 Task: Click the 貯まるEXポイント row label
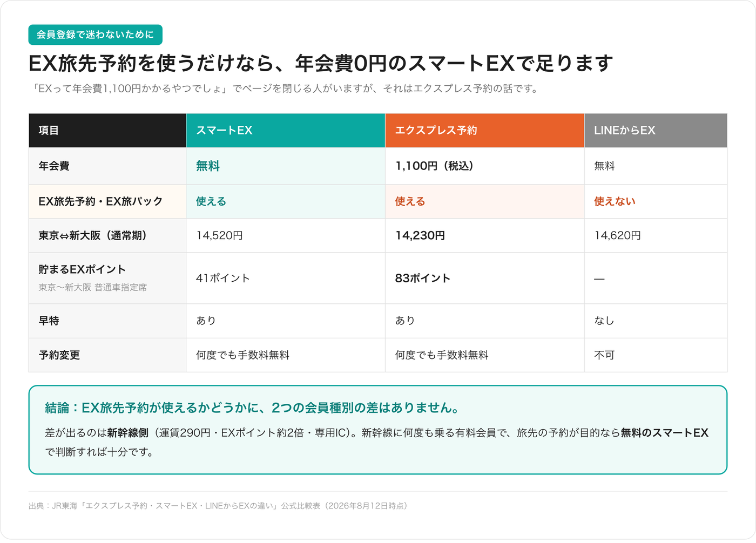click(x=82, y=269)
